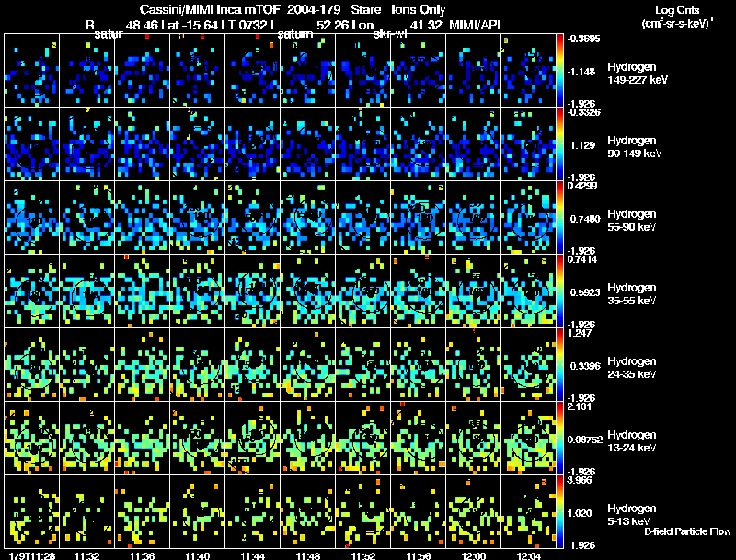Click the color bar beside Hydrogen 13-24 keV
The width and height of the screenshot is (736, 560).
click(559, 439)
